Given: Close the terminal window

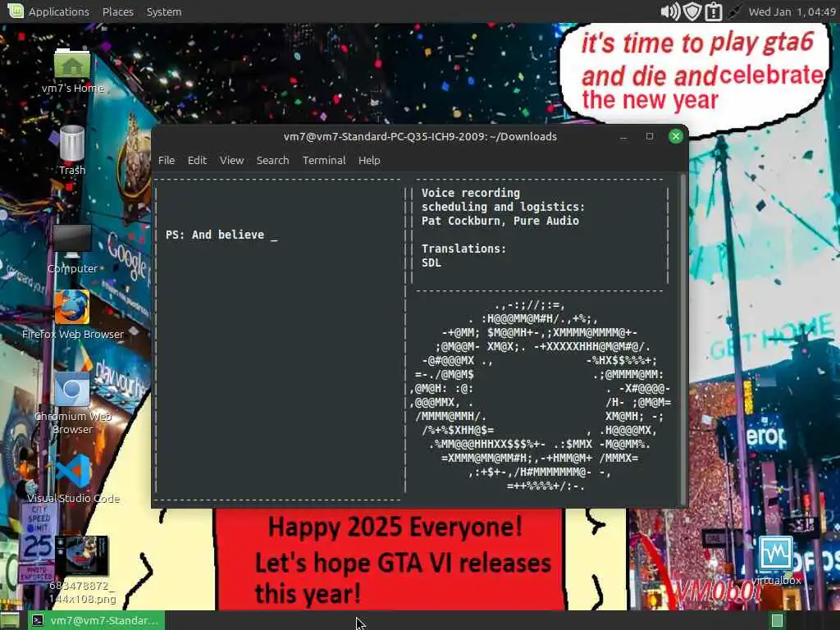Looking at the screenshot, I should point(676,137).
